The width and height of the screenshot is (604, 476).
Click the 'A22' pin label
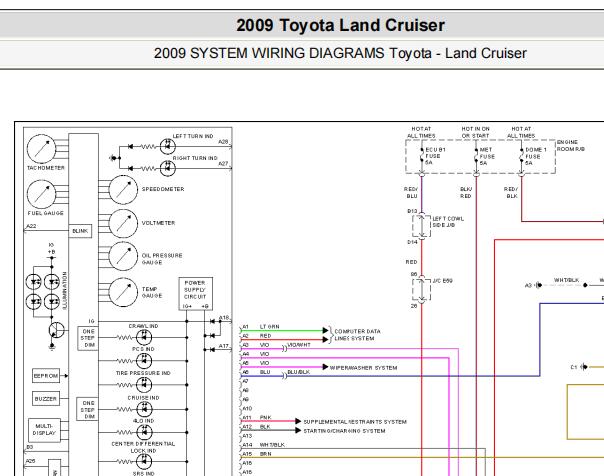point(31,226)
